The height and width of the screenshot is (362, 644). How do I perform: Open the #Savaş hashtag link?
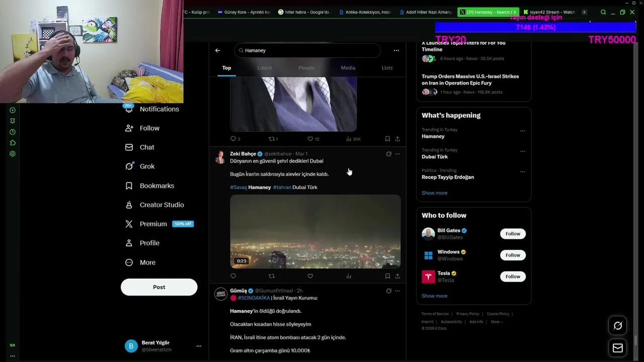point(238,187)
